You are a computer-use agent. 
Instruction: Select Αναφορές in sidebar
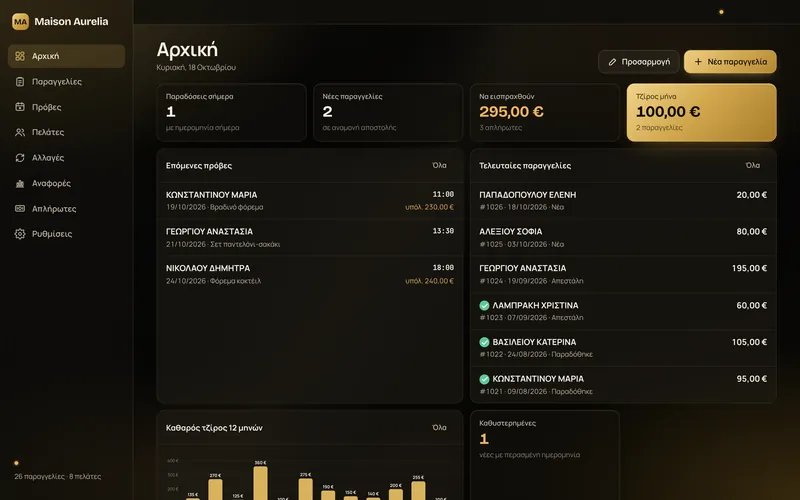click(66, 183)
